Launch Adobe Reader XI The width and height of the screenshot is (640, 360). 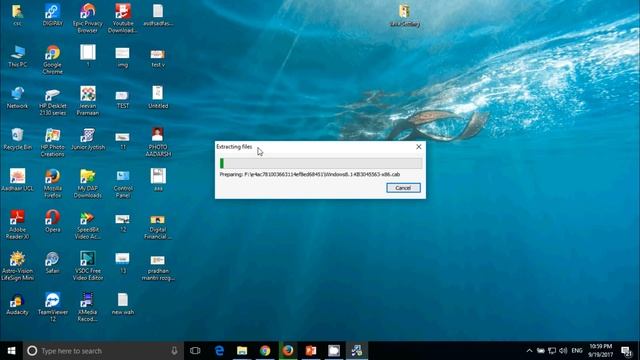[18, 224]
